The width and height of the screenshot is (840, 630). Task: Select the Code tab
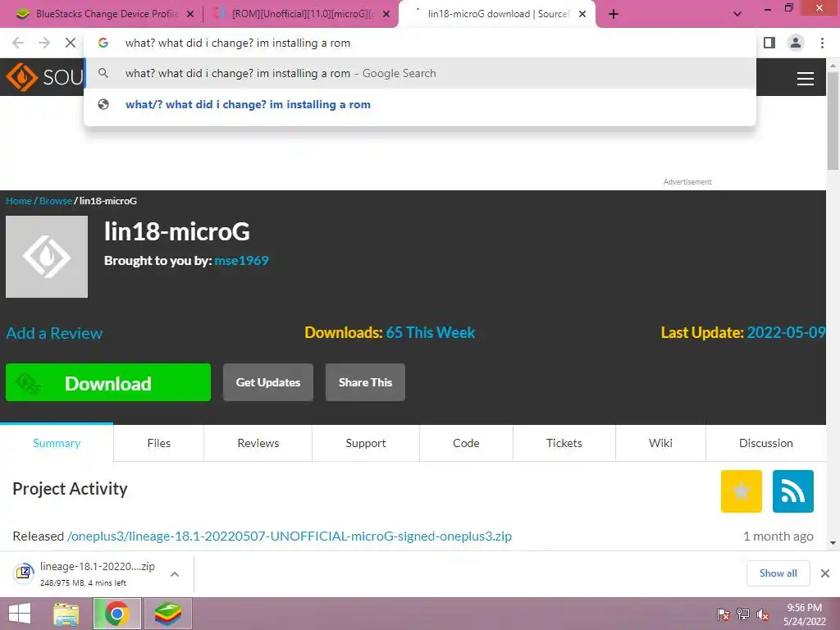tap(466, 443)
